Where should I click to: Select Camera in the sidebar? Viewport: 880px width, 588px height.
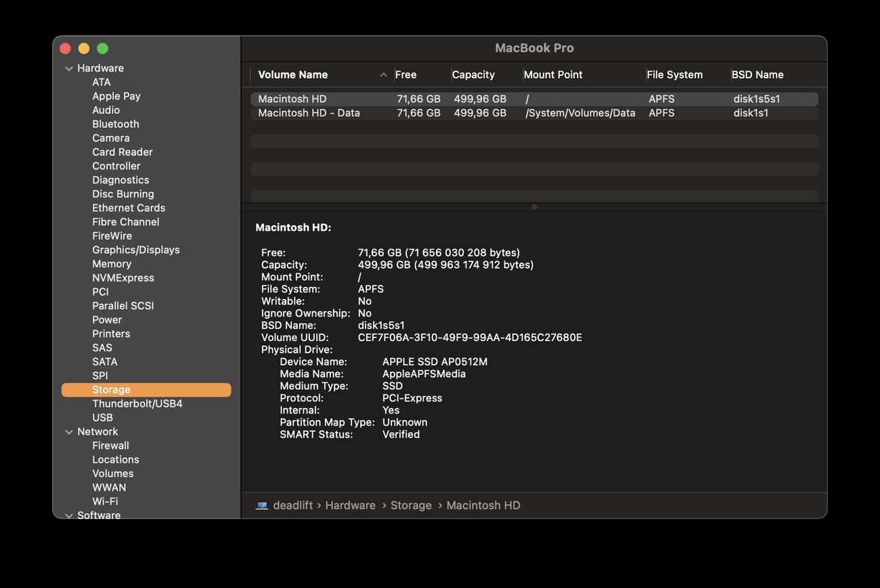[111, 138]
